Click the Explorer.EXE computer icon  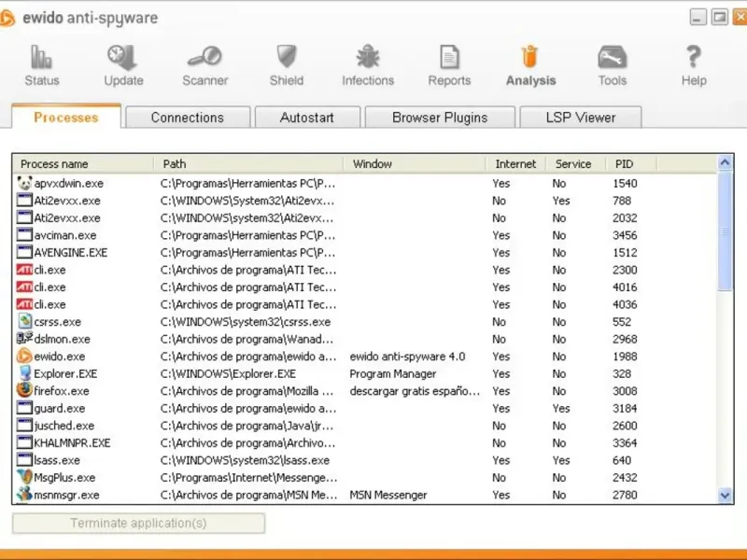[24, 373]
